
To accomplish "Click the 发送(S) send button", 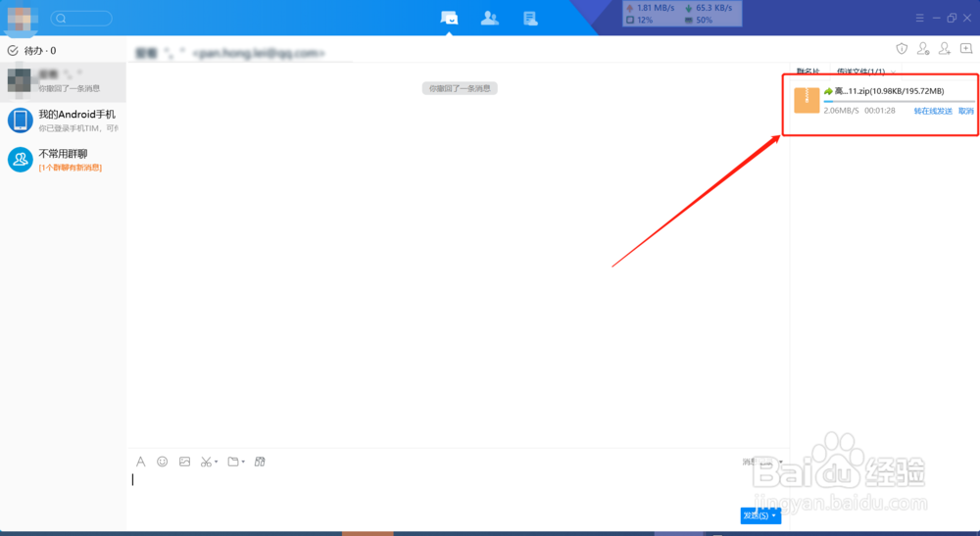I will tap(756, 515).
